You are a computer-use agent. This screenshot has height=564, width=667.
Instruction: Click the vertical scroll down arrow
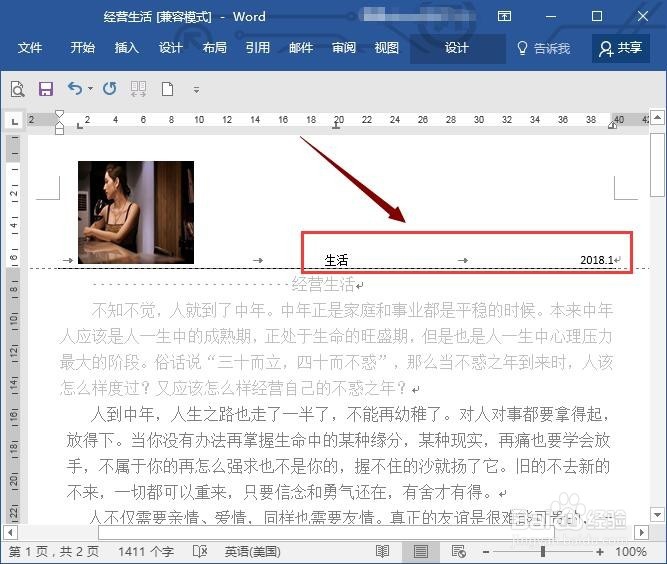[x=657, y=515]
